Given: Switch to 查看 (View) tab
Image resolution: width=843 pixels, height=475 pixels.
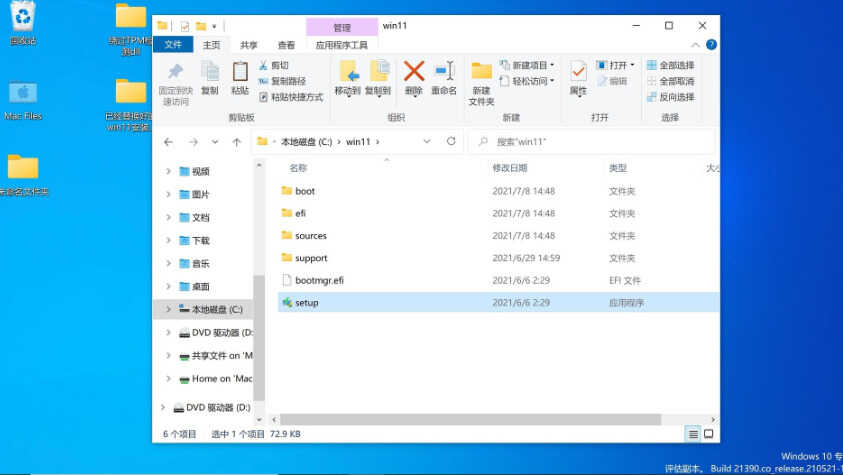Looking at the screenshot, I should pos(286,45).
